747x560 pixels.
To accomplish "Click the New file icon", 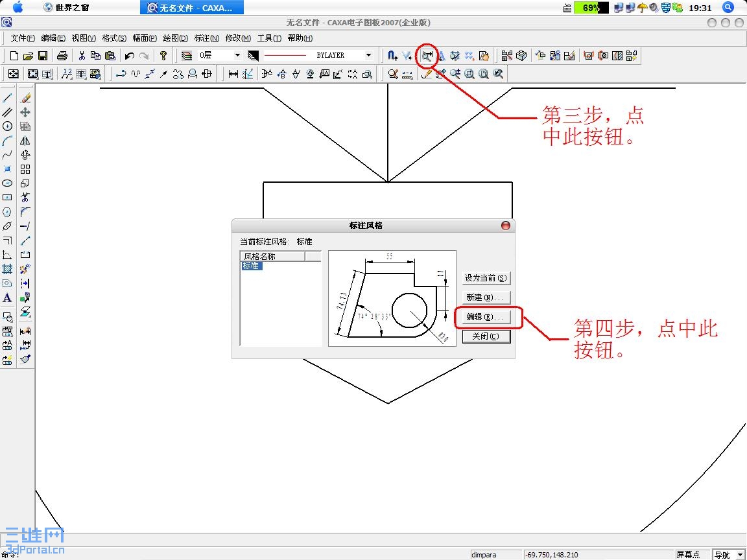I will tap(14, 56).
